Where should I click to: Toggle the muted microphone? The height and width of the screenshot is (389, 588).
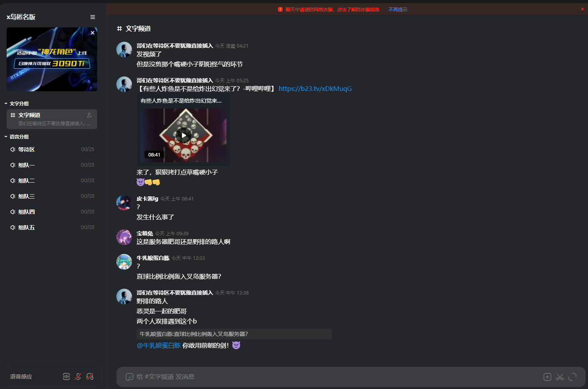pos(78,377)
